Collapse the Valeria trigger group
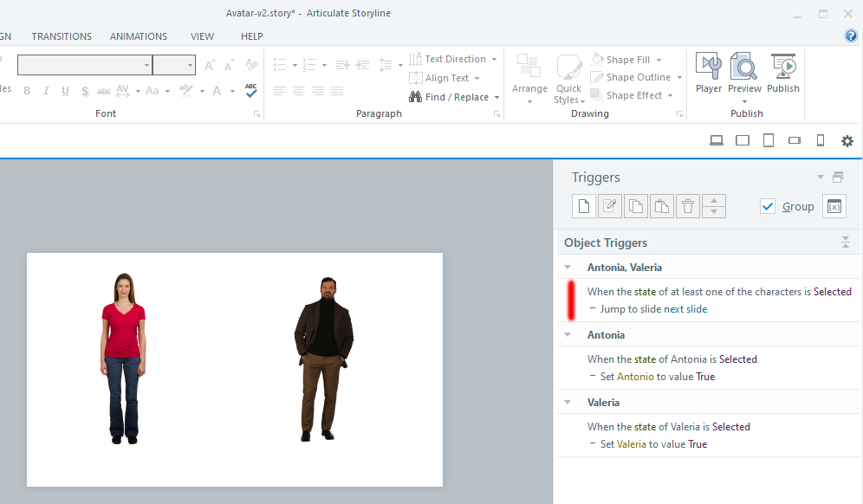 click(568, 403)
